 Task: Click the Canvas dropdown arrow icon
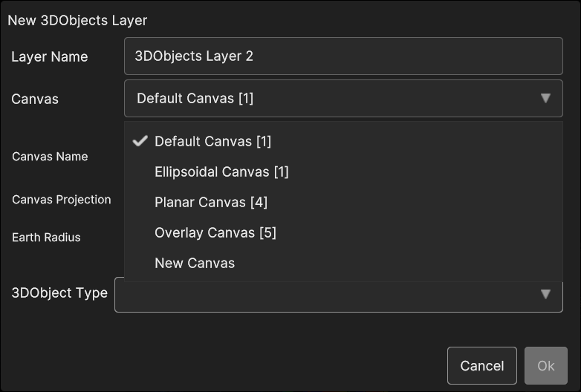point(545,98)
